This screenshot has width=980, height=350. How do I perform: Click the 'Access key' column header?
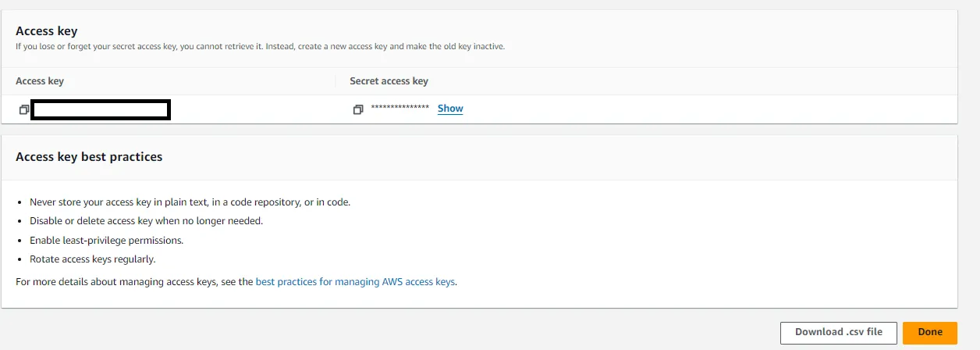pyautogui.click(x=40, y=81)
